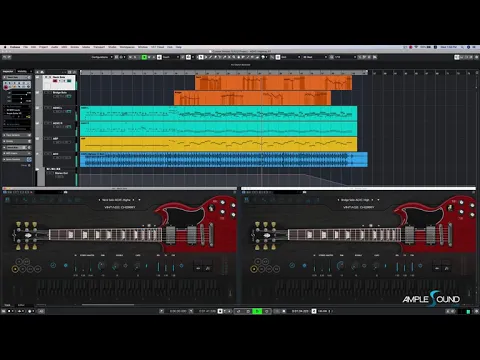Click the stop button left of the green play button
The image size is (480, 360).
248,311
